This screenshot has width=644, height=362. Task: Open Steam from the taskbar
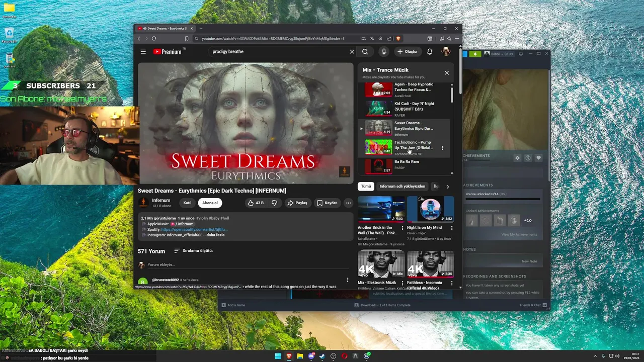pyautogui.click(x=322, y=356)
